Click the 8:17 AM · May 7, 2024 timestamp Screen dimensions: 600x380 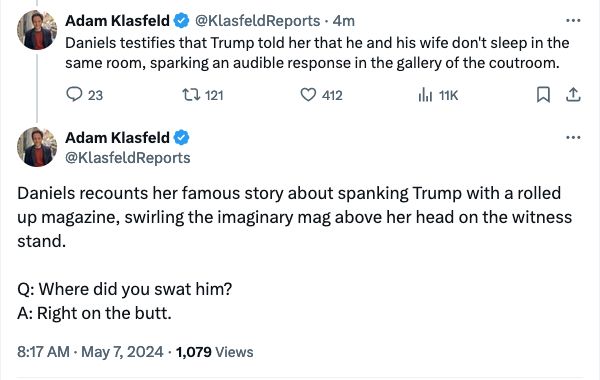90,352
